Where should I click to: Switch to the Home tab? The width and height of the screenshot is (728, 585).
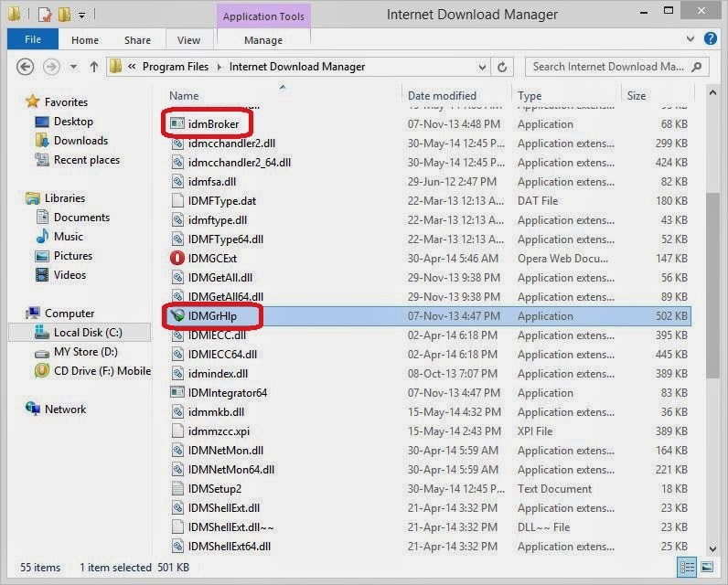(84, 40)
